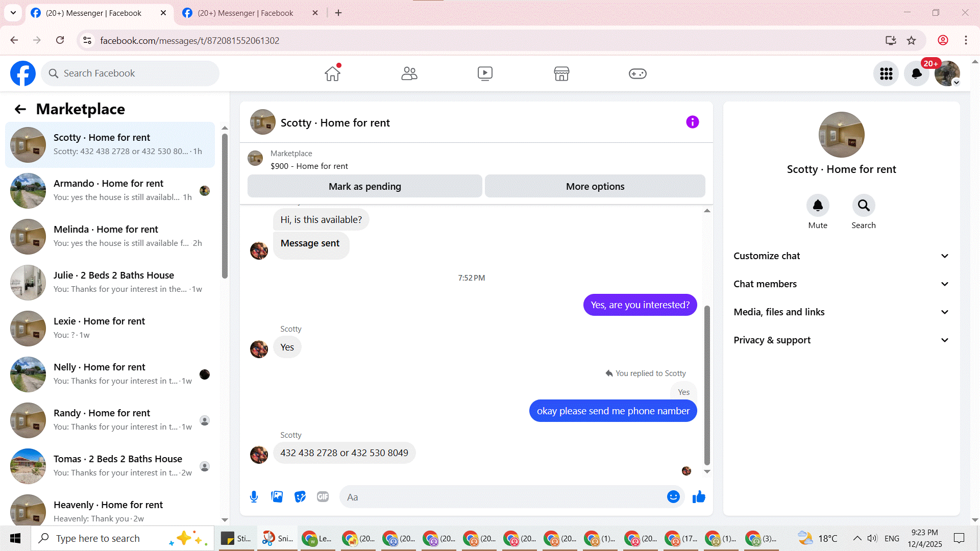
Task: Attach a photo using the image icon
Action: click(x=277, y=497)
